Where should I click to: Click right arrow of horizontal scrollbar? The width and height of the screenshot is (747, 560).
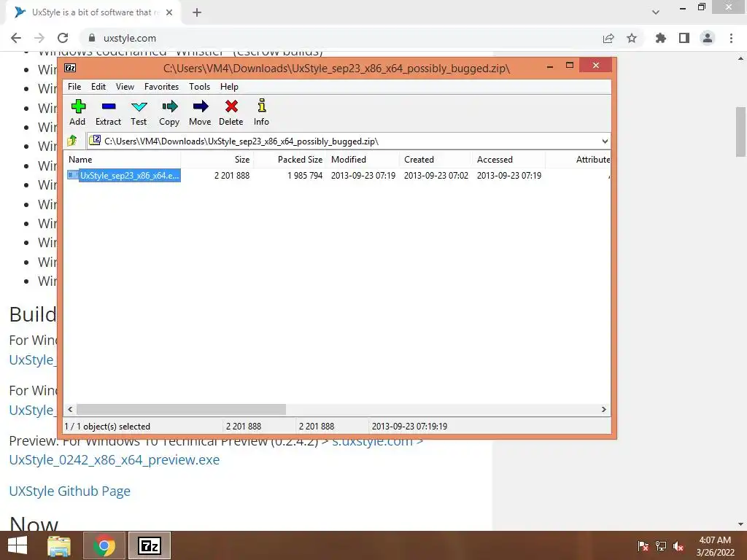603,410
